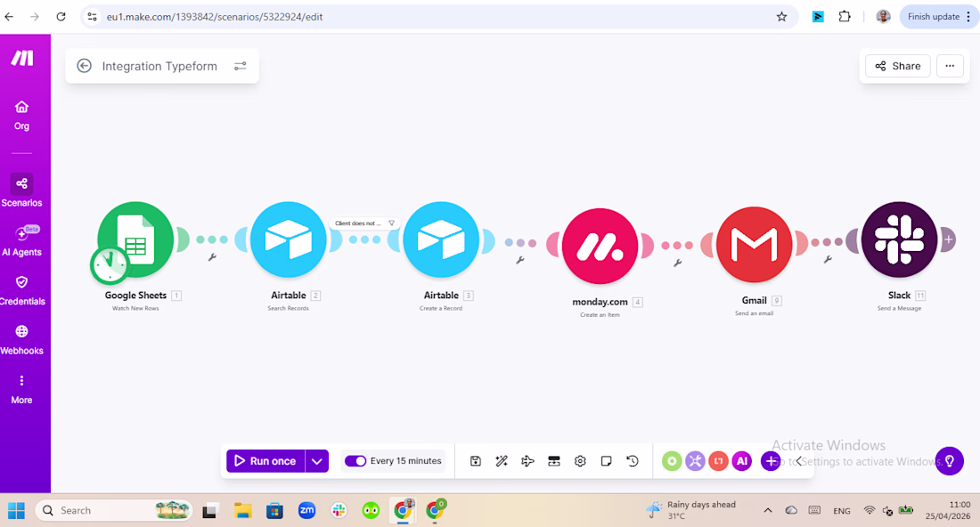Viewport: 980px width, 527px height.
Task: Click the browser reload button
Action: [x=61, y=17]
